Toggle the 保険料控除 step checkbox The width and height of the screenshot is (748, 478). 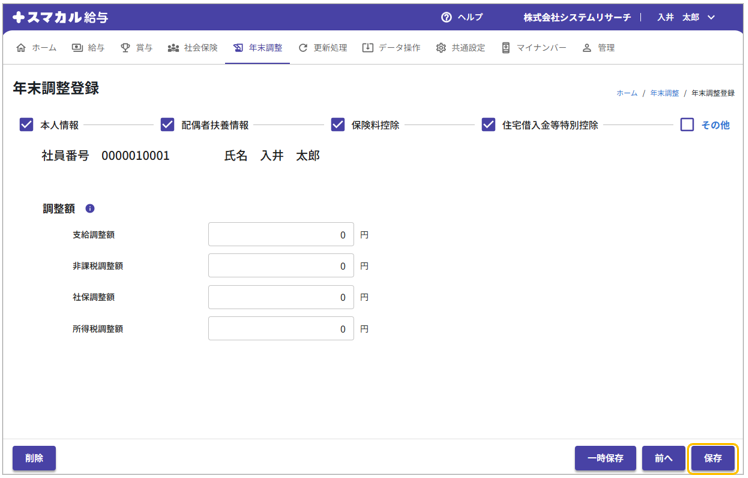(338, 125)
